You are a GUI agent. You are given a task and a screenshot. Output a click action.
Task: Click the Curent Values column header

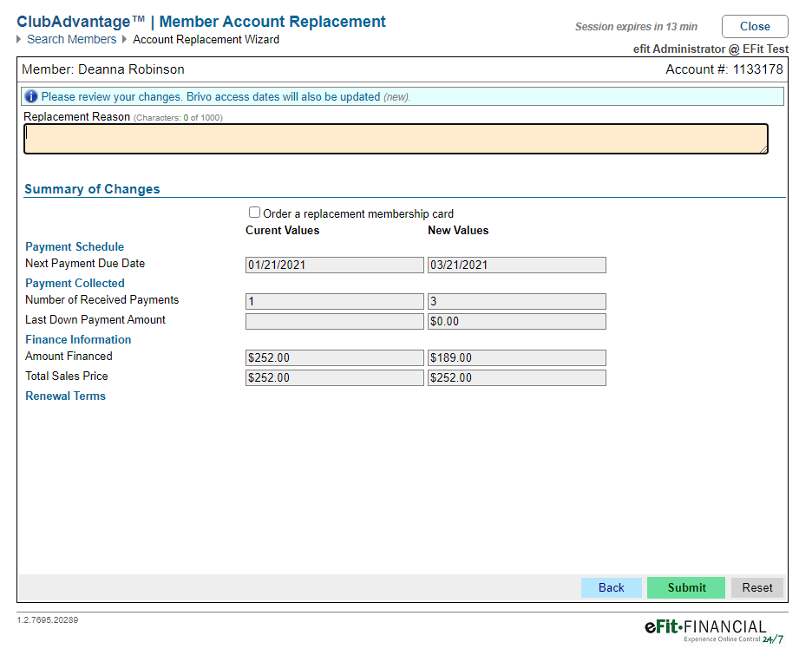coord(282,231)
